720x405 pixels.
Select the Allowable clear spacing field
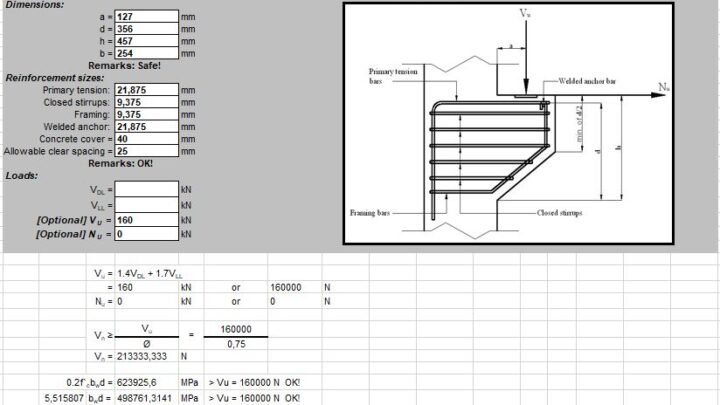146,151
